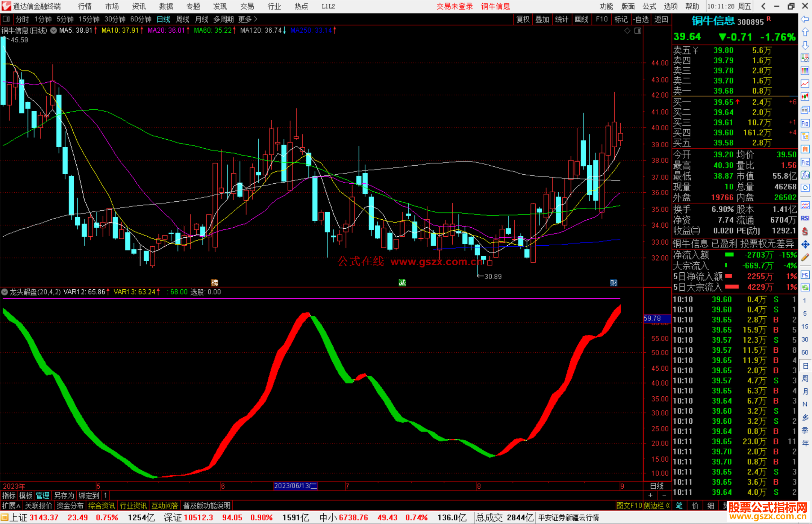This screenshot has height=524, width=812.
Task: Click the candlestick chart icon in right sidebar
Action: (805, 97)
